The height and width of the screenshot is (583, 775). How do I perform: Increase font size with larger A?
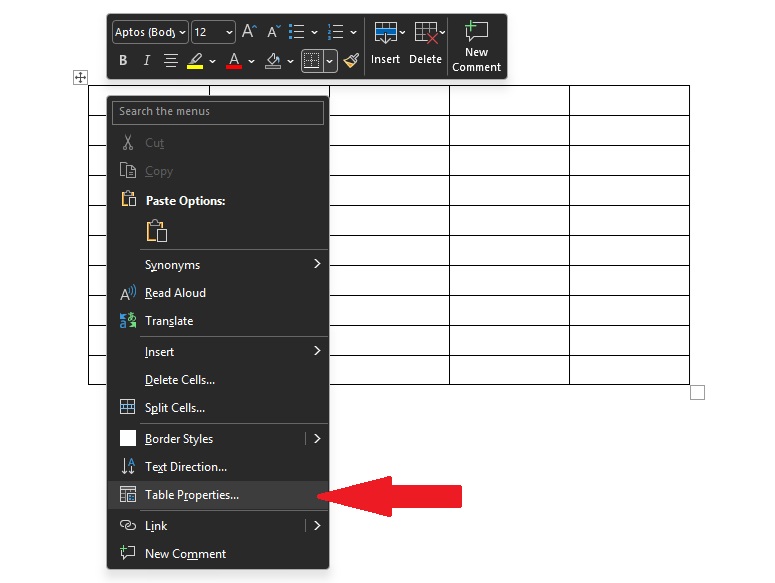point(249,32)
